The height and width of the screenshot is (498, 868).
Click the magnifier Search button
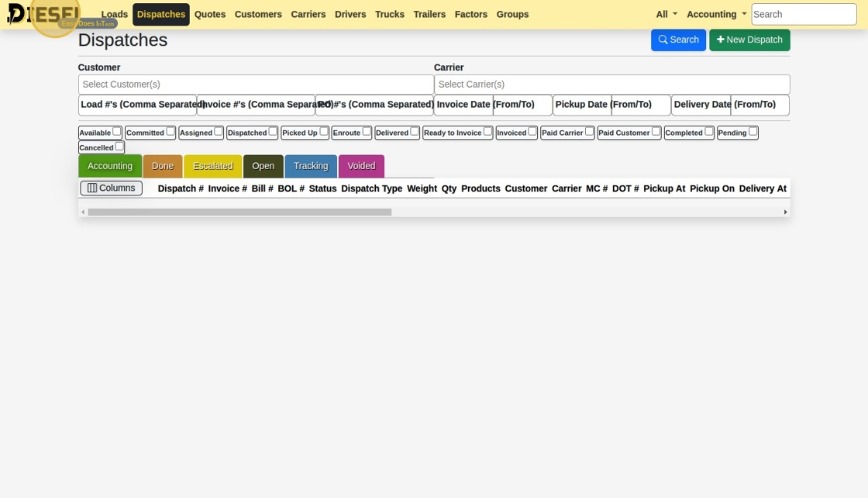point(678,40)
